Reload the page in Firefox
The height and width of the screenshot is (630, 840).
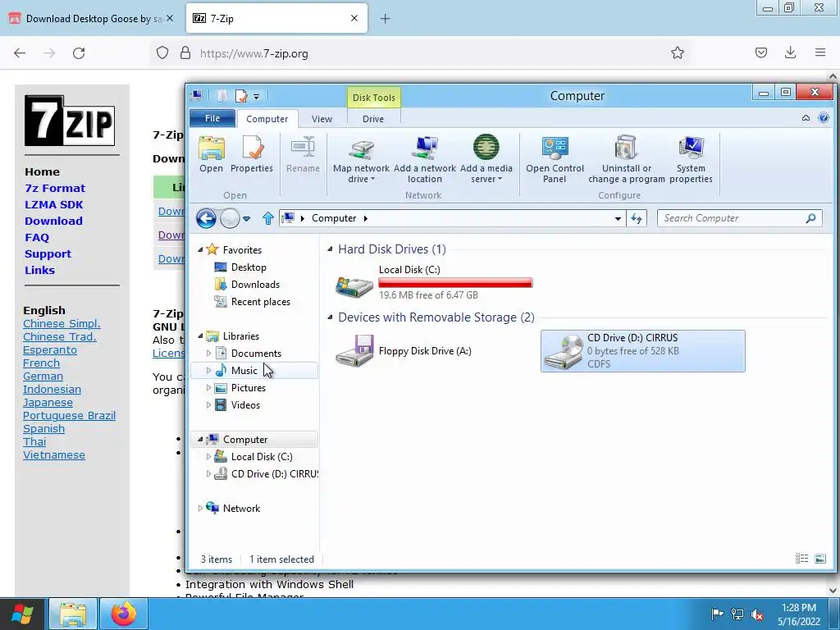(x=79, y=53)
